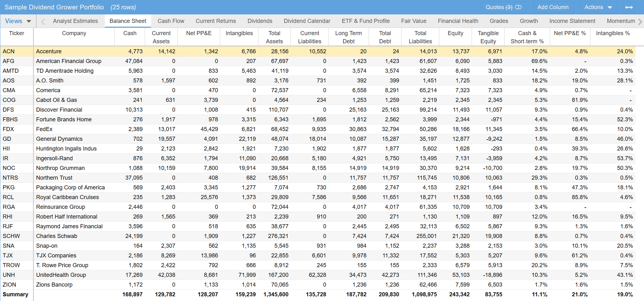Viewport: 644px width, 301px height.
Task: Sort by Net PP&E % header
Action: click(x=570, y=33)
